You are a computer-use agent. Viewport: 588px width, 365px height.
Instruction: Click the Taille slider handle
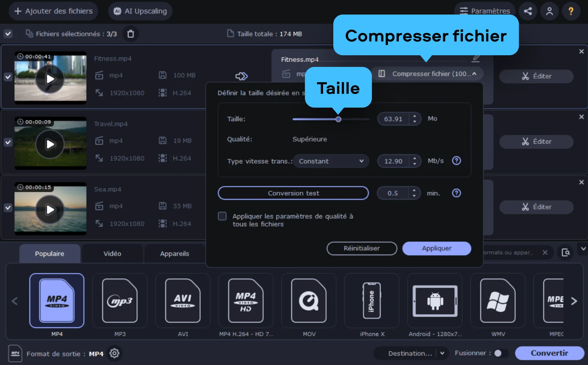click(338, 119)
